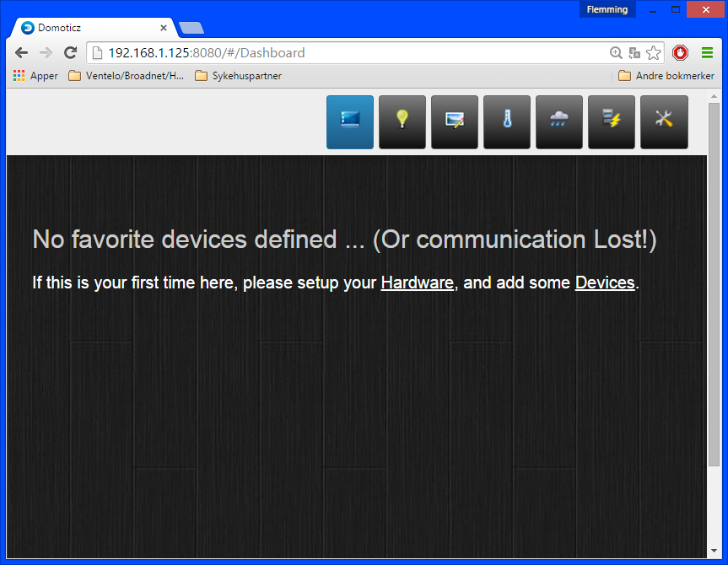The image size is (728, 565).
Task: Go forward with the browser forward arrow
Action: [46, 53]
